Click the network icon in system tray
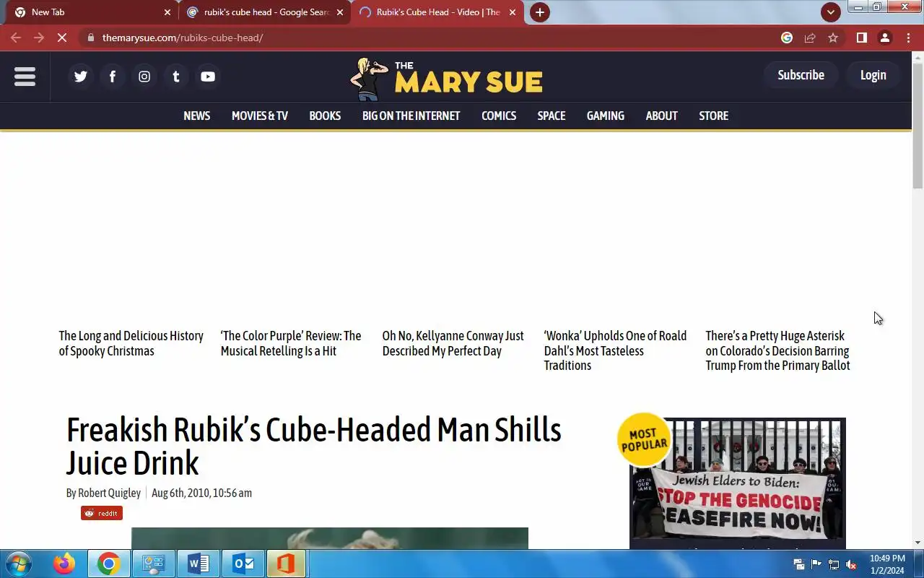This screenshot has height=578, width=924. (x=834, y=565)
